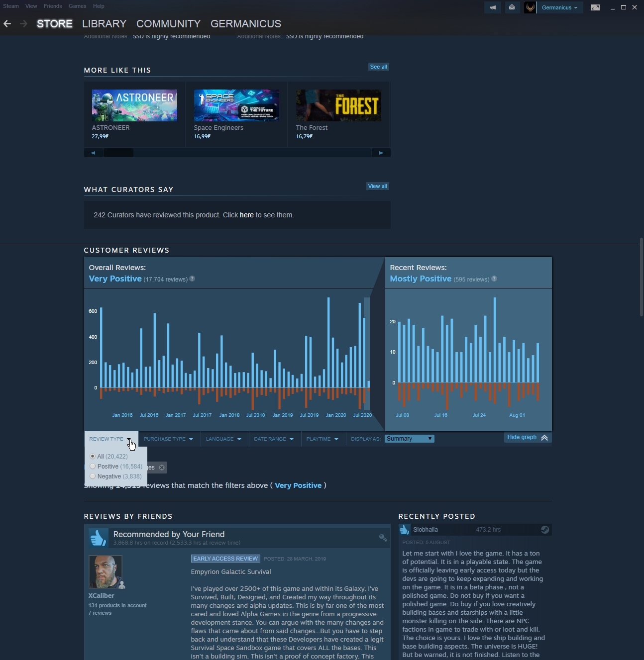Screen dimensions: 644x660
Task: Click the announcements megaphone icon
Action: coord(493,7)
